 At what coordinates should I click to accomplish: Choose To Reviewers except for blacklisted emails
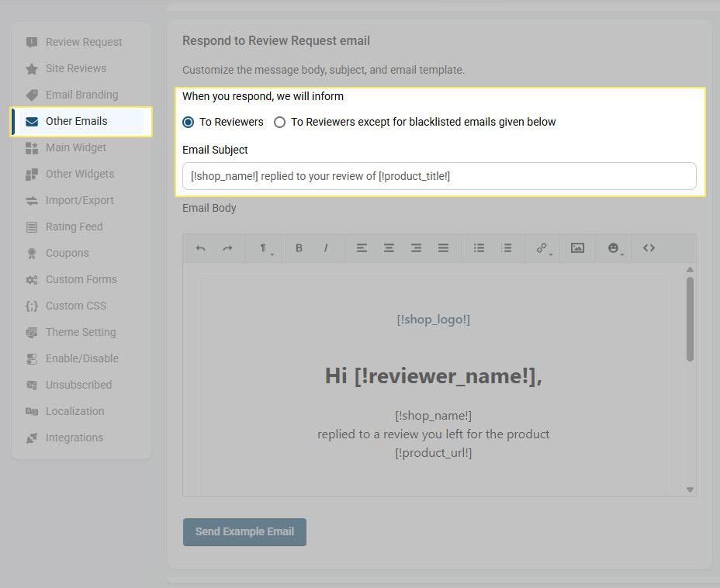[x=279, y=122]
